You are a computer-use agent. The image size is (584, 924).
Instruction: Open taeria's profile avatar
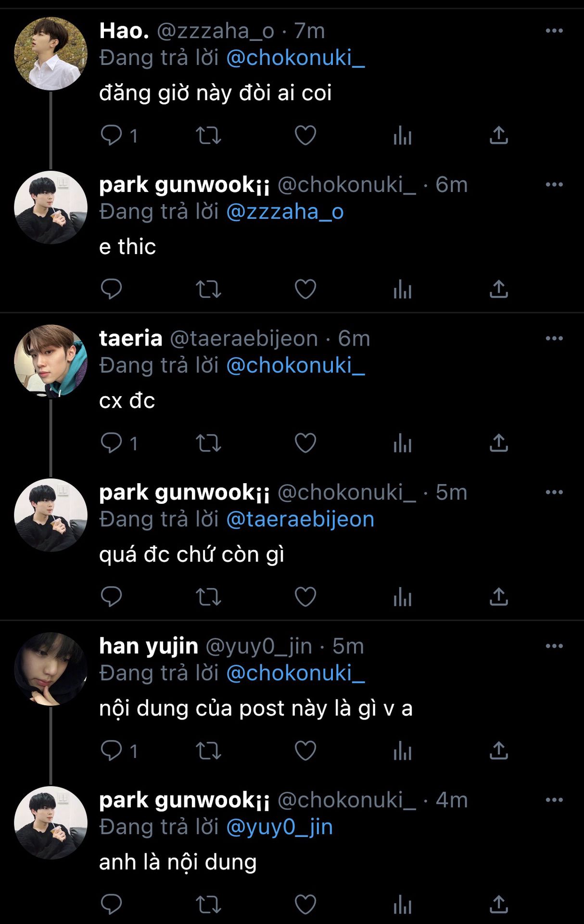click(x=51, y=361)
